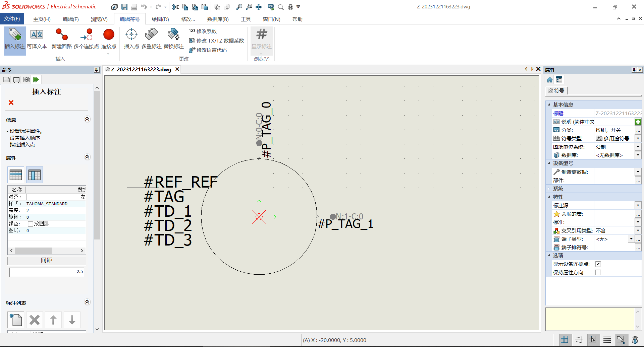Open the 分类 browse ellipsis button
This screenshot has width=644, height=347.
coord(638,130)
